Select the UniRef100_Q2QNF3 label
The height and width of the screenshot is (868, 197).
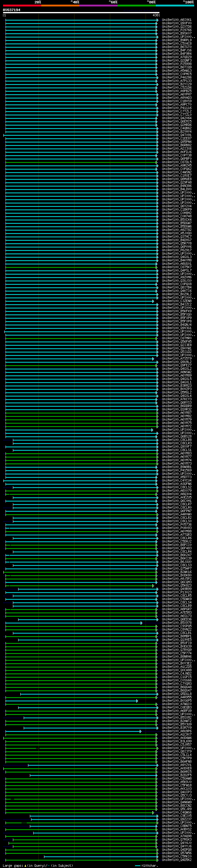click(x=176, y=60)
